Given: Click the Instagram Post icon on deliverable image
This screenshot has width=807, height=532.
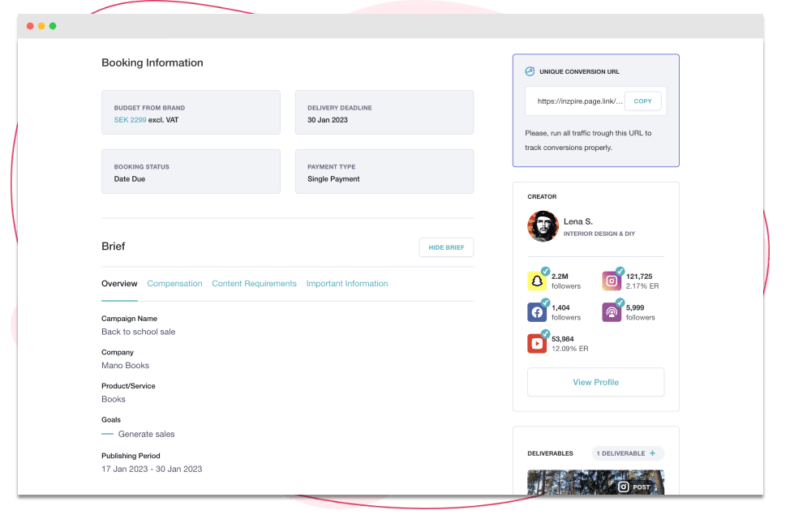Looking at the screenshot, I should (623, 487).
